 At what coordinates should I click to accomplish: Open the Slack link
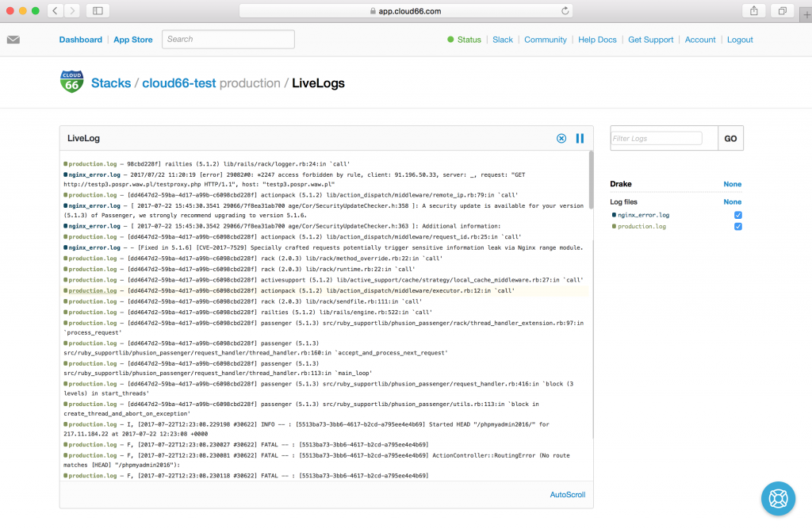click(502, 40)
